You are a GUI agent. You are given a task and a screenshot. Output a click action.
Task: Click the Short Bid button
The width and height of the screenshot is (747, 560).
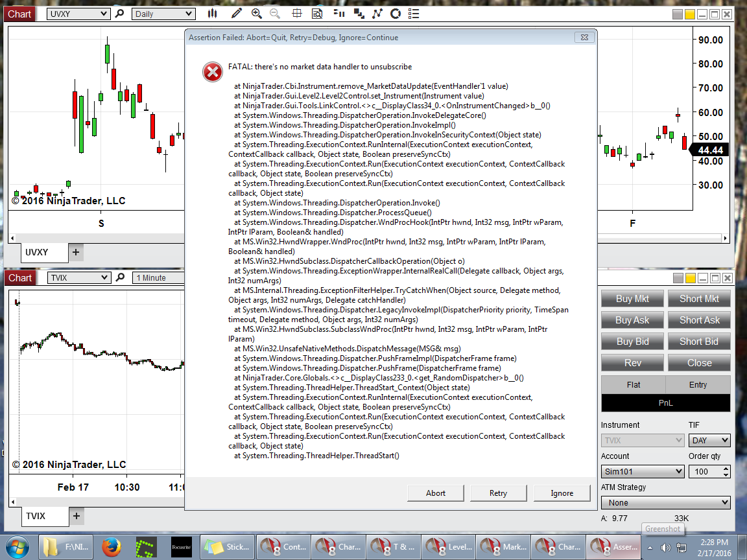(x=699, y=342)
